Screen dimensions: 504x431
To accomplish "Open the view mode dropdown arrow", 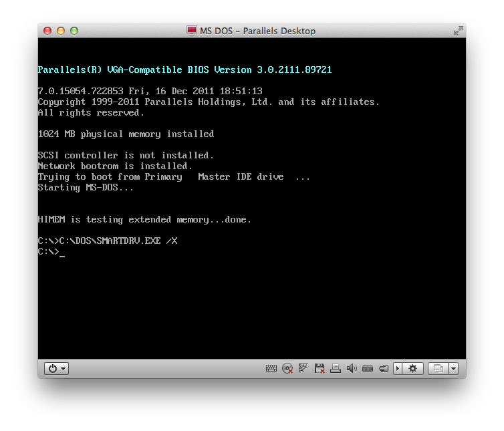I will click(x=454, y=368).
